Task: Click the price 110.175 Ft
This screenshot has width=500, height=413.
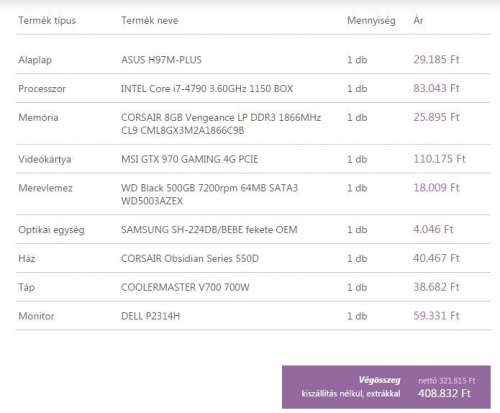Action: tap(439, 159)
